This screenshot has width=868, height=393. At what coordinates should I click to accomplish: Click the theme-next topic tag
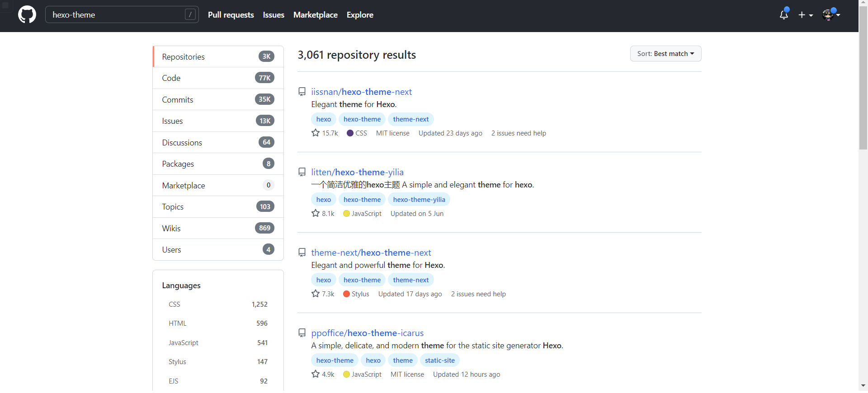tap(410, 119)
